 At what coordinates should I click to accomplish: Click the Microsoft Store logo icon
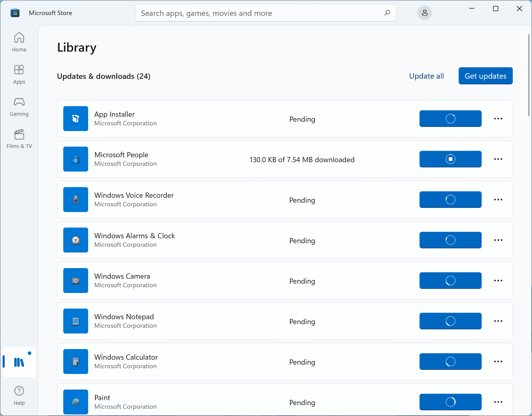[x=15, y=13]
